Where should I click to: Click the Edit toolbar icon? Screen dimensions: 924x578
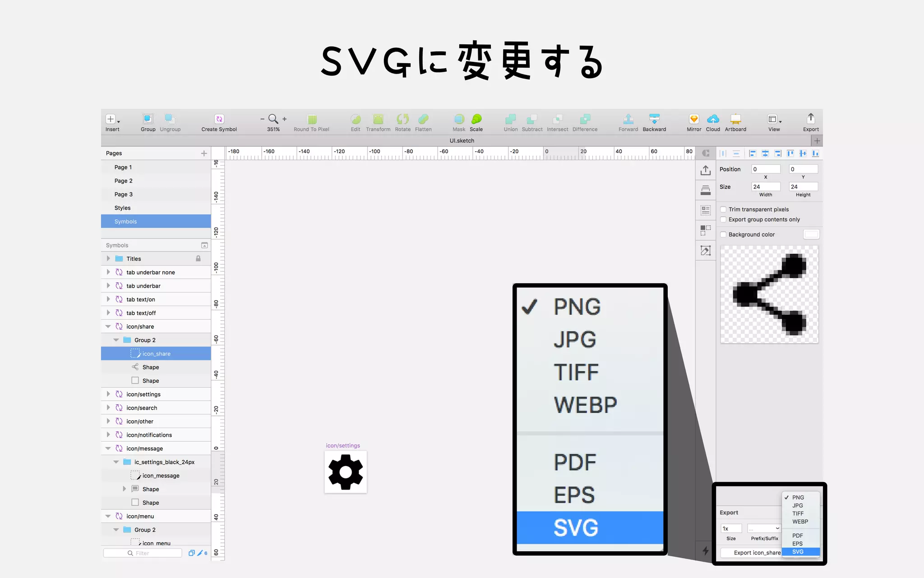click(x=356, y=119)
